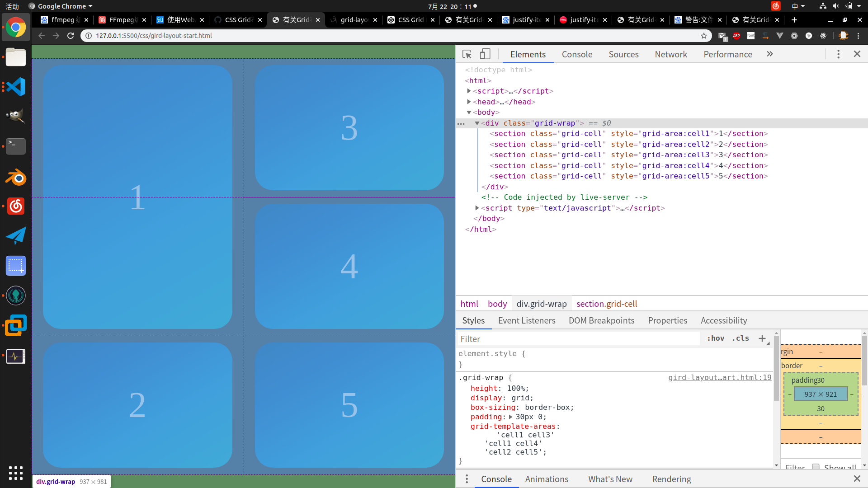Screen dimensions: 868x488
Task: Expand the script type text/javascript node
Action: click(477, 208)
